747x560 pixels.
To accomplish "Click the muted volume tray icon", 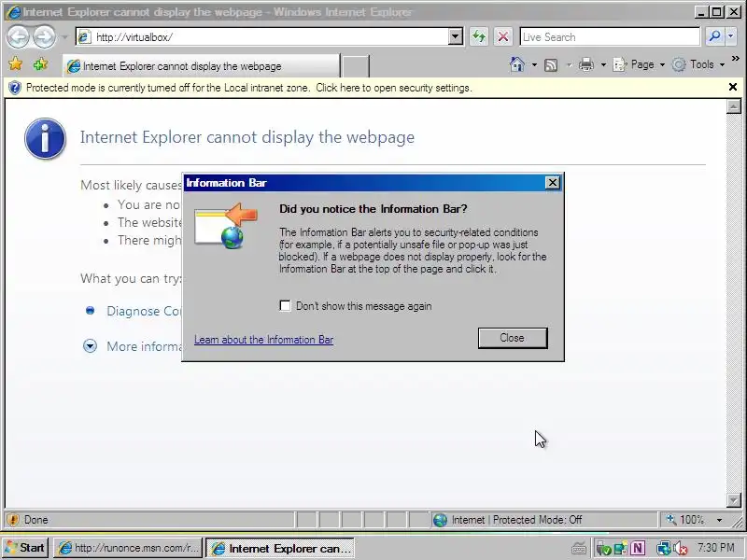I will coord(681,549).
